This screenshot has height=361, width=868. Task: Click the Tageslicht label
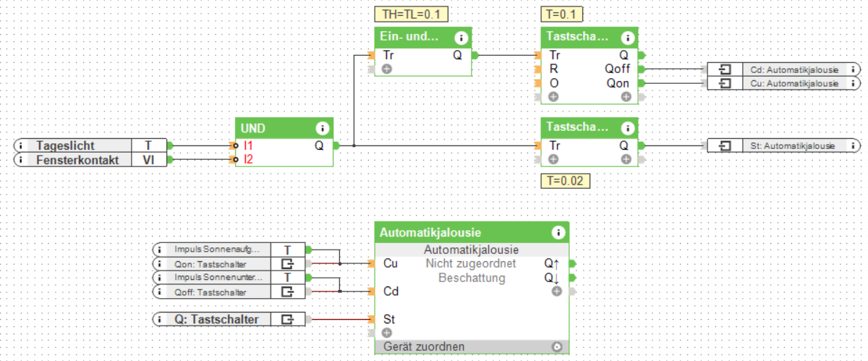66,145
